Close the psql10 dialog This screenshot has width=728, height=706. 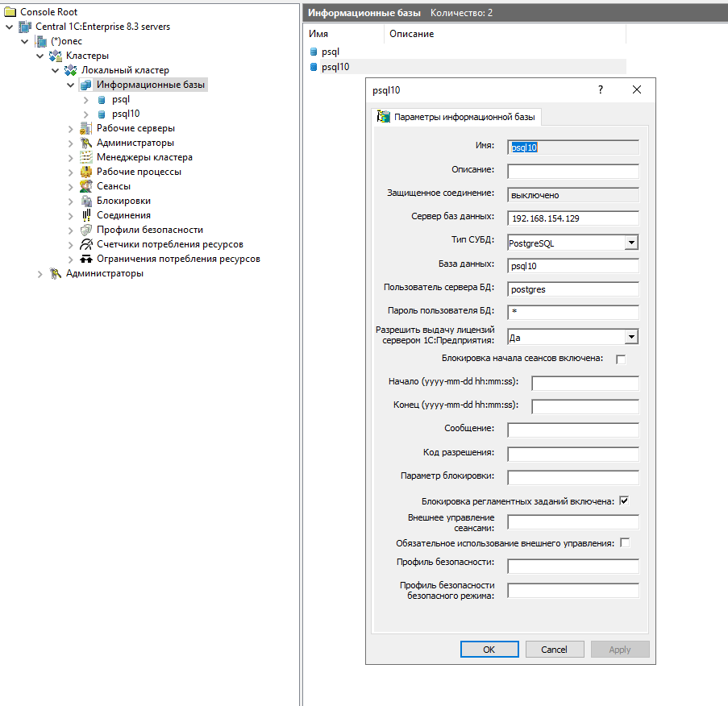637,89
